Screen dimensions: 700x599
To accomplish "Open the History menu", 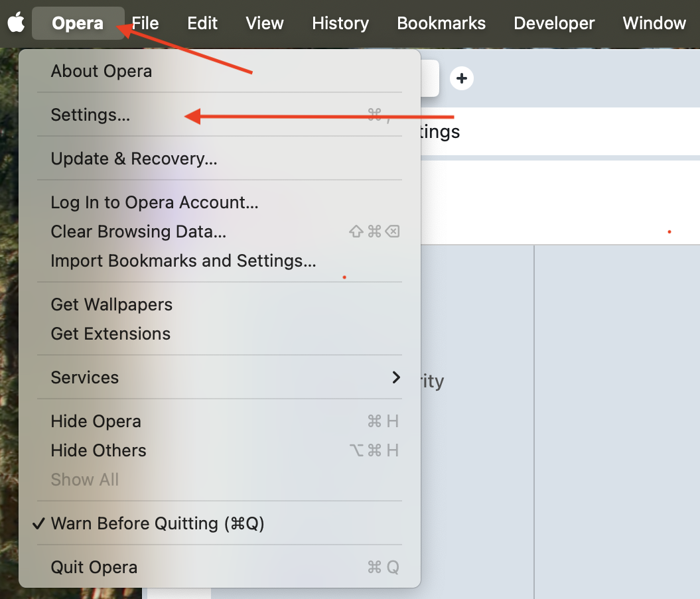I will tap(340, 23).
